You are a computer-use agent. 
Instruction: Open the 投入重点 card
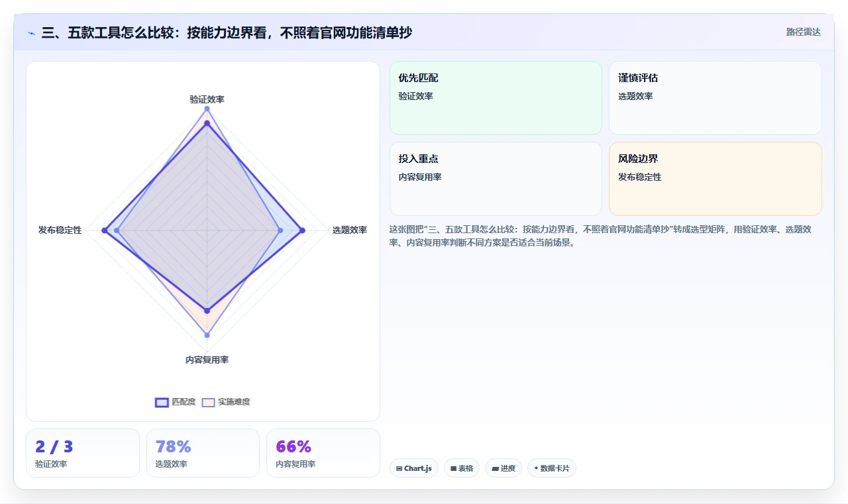(496, 179)
